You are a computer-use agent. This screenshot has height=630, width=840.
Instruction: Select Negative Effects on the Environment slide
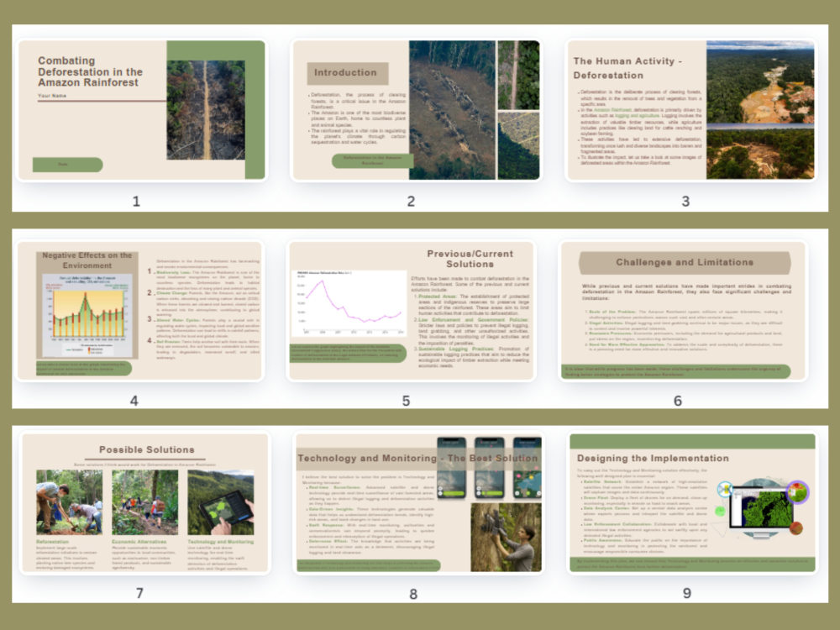(x=139, y=311)
